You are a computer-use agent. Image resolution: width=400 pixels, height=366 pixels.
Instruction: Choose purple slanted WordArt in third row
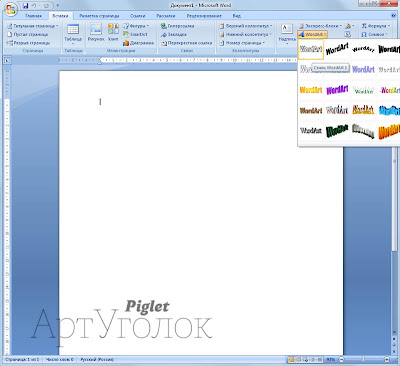point(337,90)
